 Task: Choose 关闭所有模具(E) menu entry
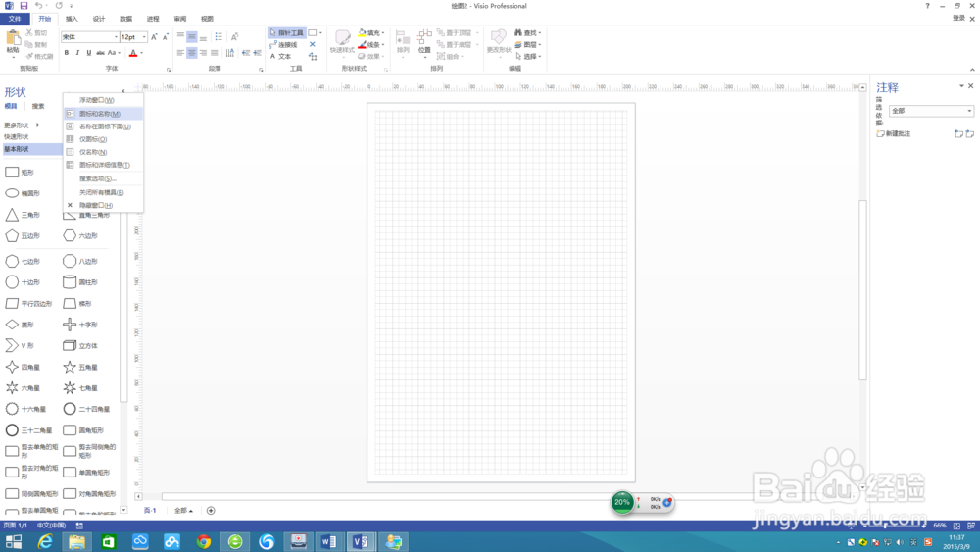coord(103,192)
